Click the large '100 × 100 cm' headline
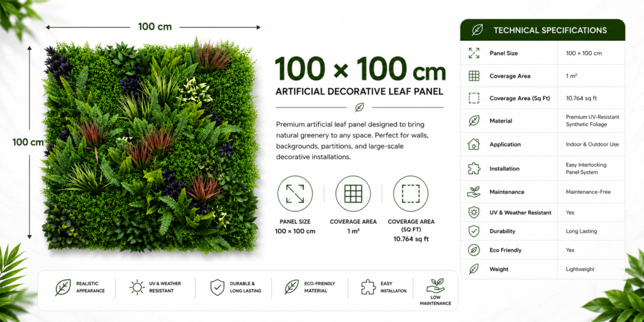The height and width of the screenshot is (322, 644). pos(360,69)
